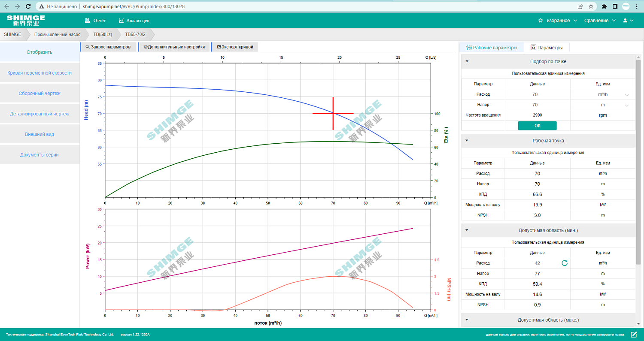Open Документы серии section

(39, 155)
